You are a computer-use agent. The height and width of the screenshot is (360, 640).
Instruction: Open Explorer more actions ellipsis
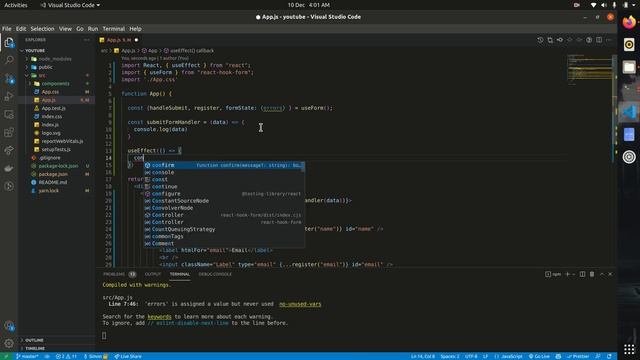click(x=87, y=40)
